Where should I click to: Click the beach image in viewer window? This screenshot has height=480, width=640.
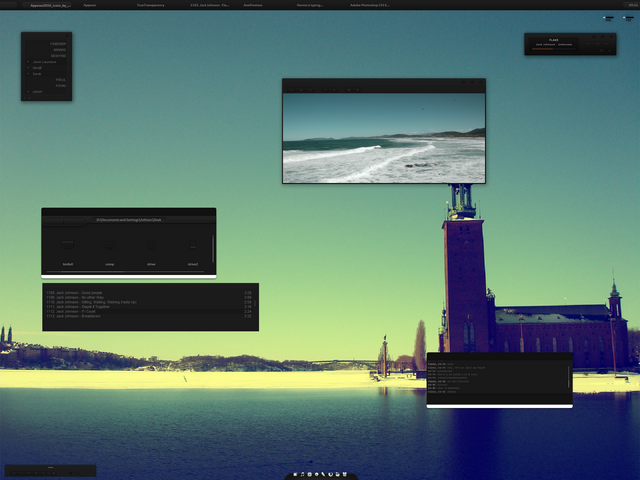coord(383,138)
